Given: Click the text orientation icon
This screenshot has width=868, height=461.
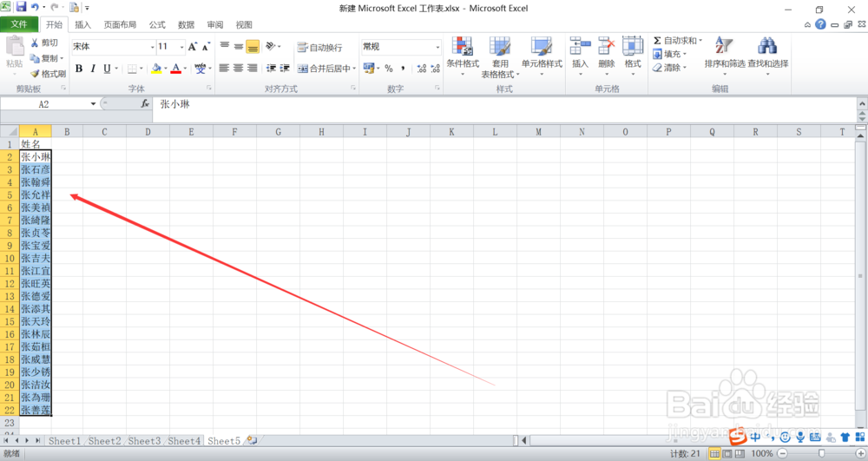Looking at the screenshot, I should pos(270,47).
